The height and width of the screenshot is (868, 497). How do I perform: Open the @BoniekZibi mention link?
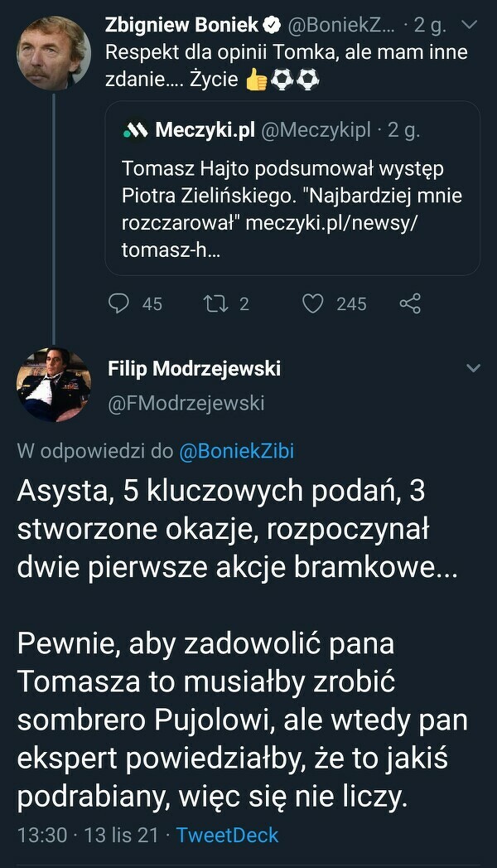coord(236,451)
